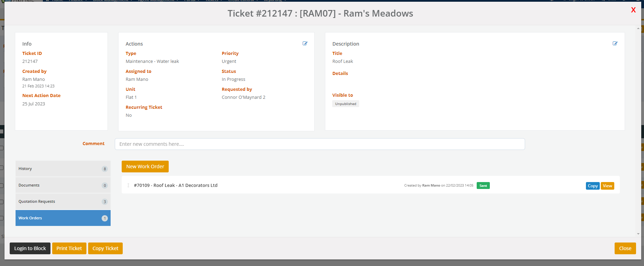The height and width of the screenshot is (266, 644).
Task: Click the Print Ticket button
Action: point(69,248)
